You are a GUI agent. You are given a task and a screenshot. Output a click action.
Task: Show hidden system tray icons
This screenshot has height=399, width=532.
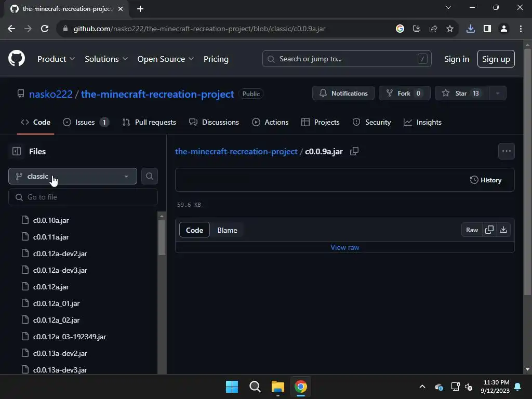pos(422,387)
